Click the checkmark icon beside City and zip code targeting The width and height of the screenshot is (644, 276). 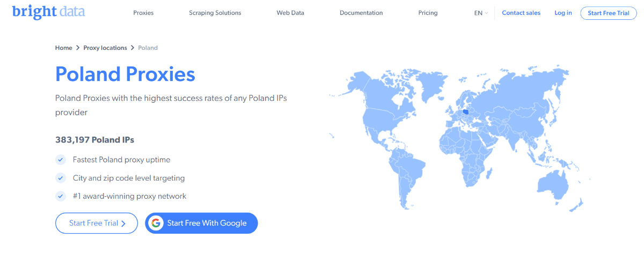61,178
